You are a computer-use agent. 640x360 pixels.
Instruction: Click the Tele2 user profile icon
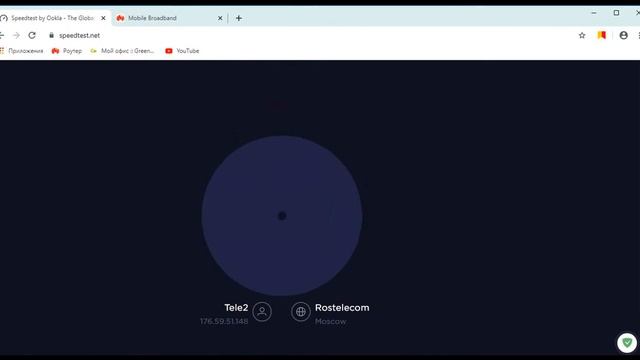coord(262,312)
